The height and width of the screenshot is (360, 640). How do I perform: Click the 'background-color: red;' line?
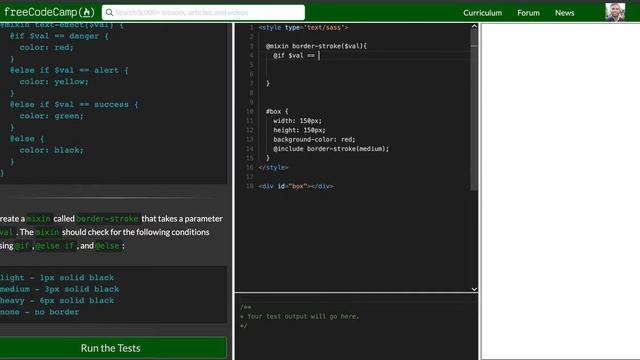(x=314, y=140)
